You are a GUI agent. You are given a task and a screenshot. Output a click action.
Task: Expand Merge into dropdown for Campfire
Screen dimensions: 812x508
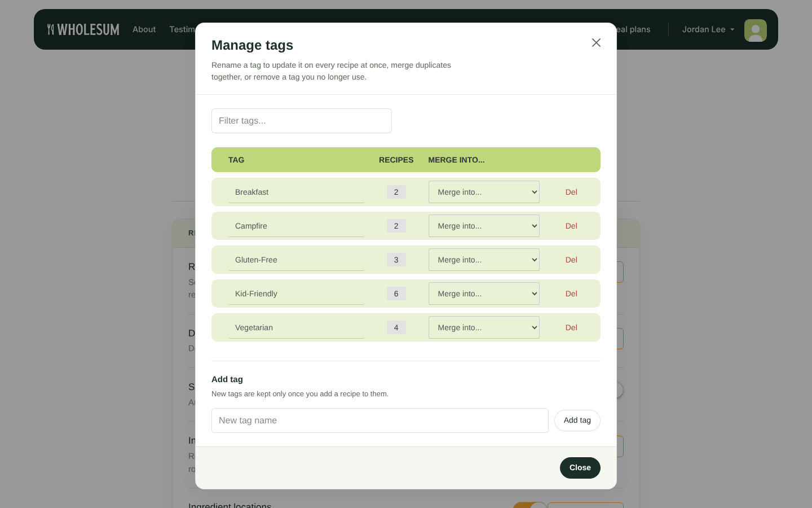pyautogui.click(x=484, y=226)
